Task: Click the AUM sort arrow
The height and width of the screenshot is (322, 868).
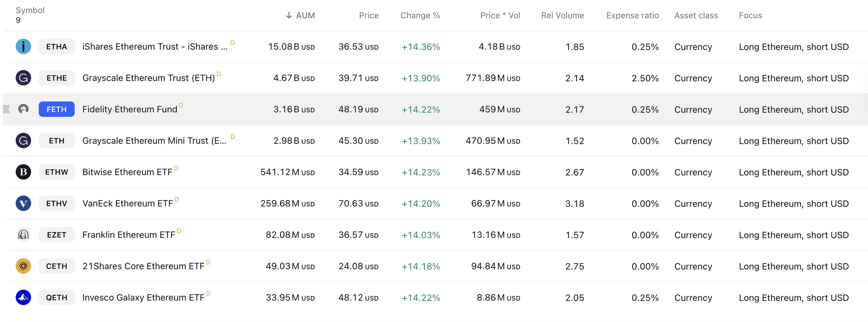Action: [x=289, y=15]
